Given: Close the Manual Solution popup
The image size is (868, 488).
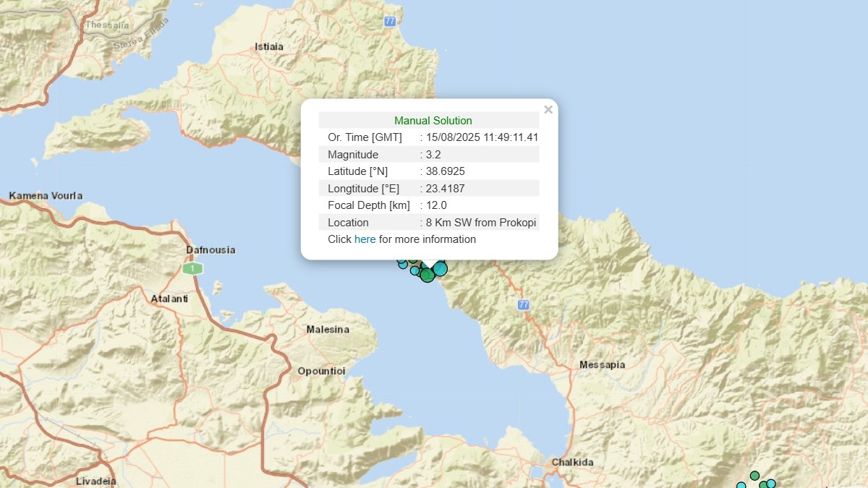Looking at the screenshot, I should click(x=548, y=110).
